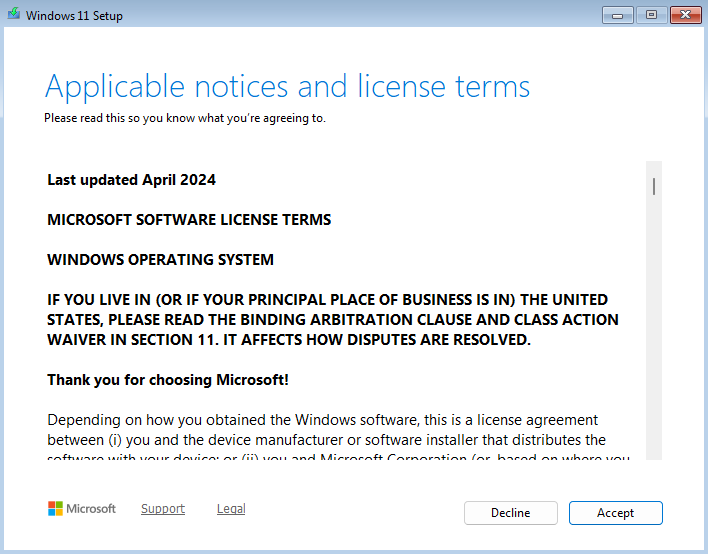Click the Windows 11 Setup title icon
The width and height of the screenshot is (708, 554).
14,14
